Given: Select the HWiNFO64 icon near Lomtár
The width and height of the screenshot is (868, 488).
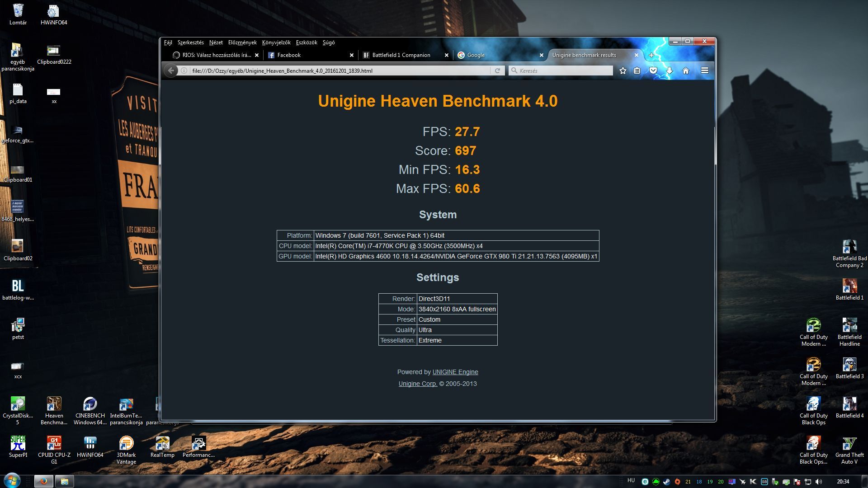Looking at the screenshot, I should (x=54, y=14).
